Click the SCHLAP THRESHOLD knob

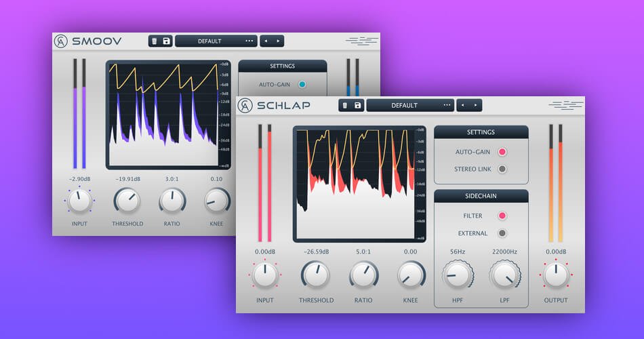(x=315, y=275)
